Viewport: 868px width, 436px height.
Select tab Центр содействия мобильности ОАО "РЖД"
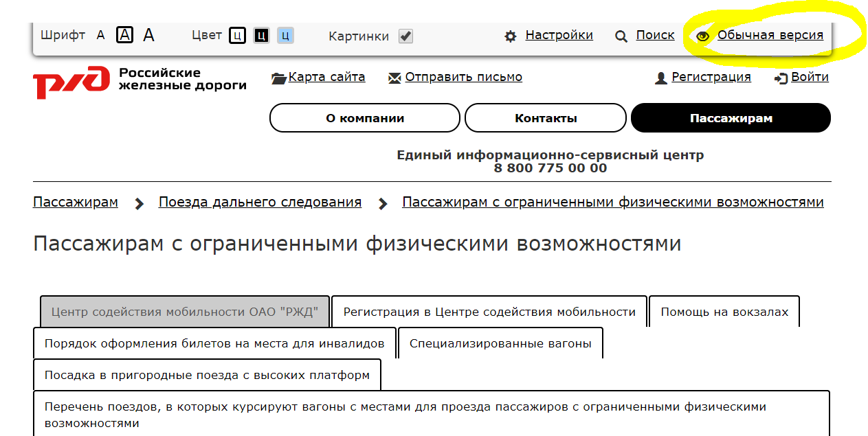click(x=185, y=312)
